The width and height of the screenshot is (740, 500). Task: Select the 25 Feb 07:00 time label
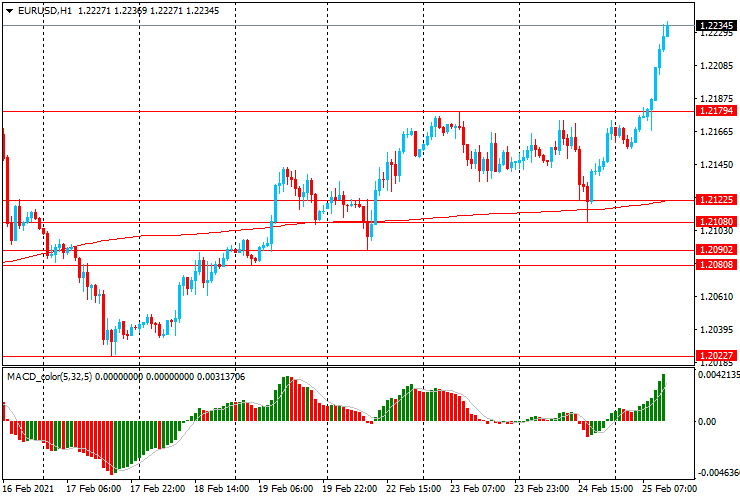click(x=669, y=489)
